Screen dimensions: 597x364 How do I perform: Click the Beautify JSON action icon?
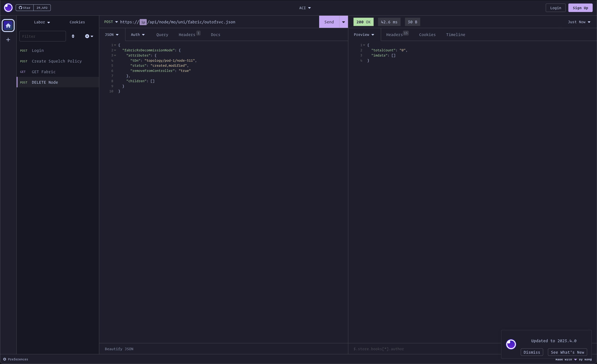(119, 349)
